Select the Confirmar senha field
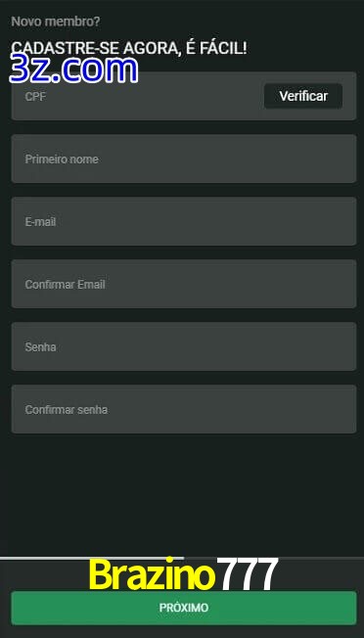 coord(184,409)
